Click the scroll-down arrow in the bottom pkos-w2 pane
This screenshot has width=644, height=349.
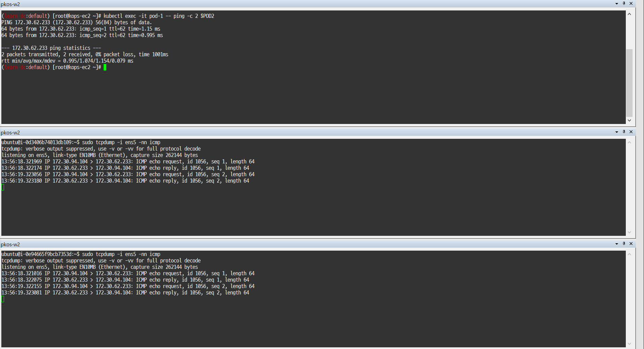(630, 344)
